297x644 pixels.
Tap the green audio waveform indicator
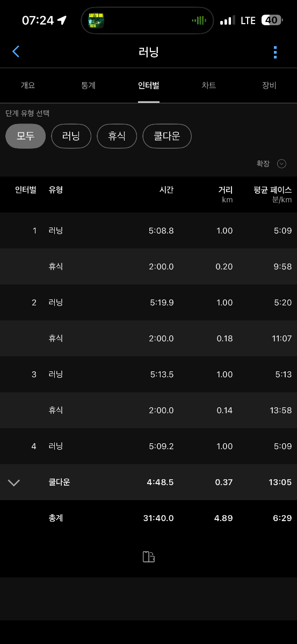[x=199, y=20]
